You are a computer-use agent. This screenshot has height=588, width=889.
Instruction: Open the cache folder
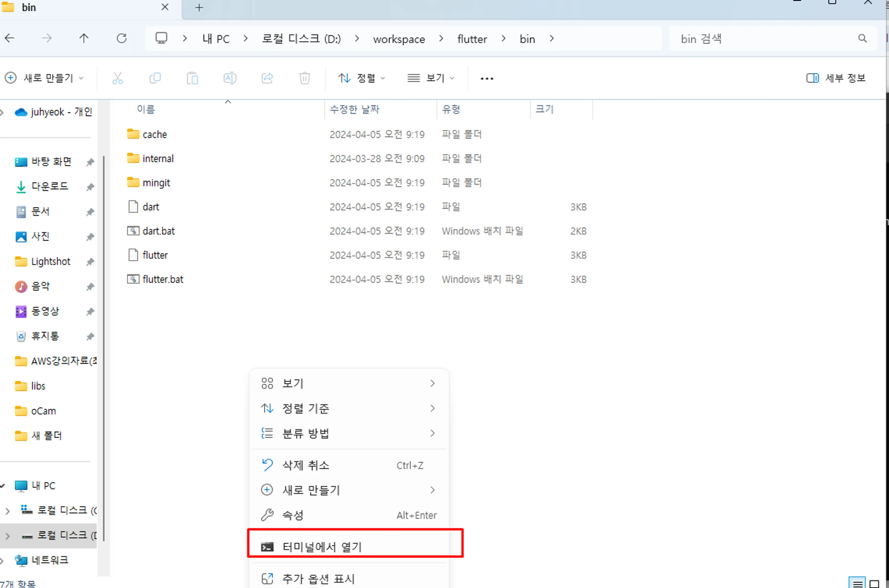(x=155, y=134)
